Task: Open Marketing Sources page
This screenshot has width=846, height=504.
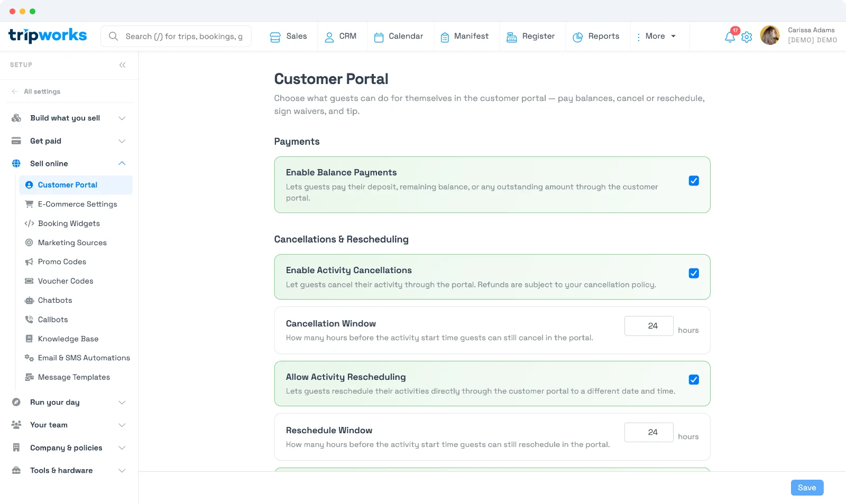Action: [72, 242]
